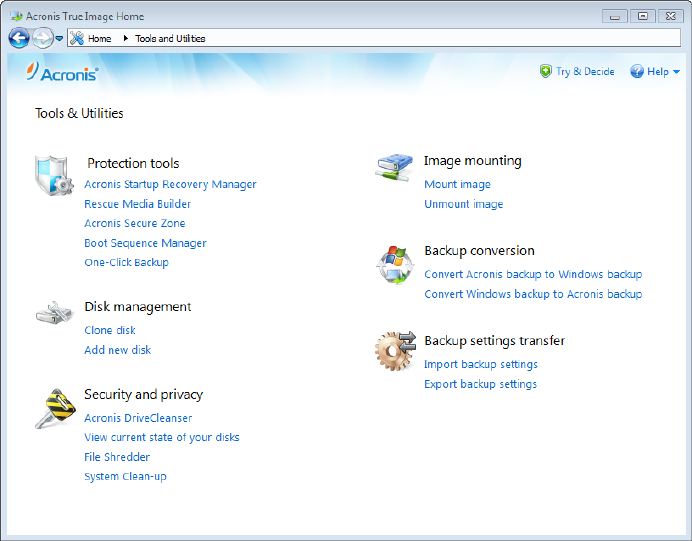The height and width of the screenshot is (541, 692).
Task: Click the Acronis True Image title bar icon
Action: coord(16,16)
